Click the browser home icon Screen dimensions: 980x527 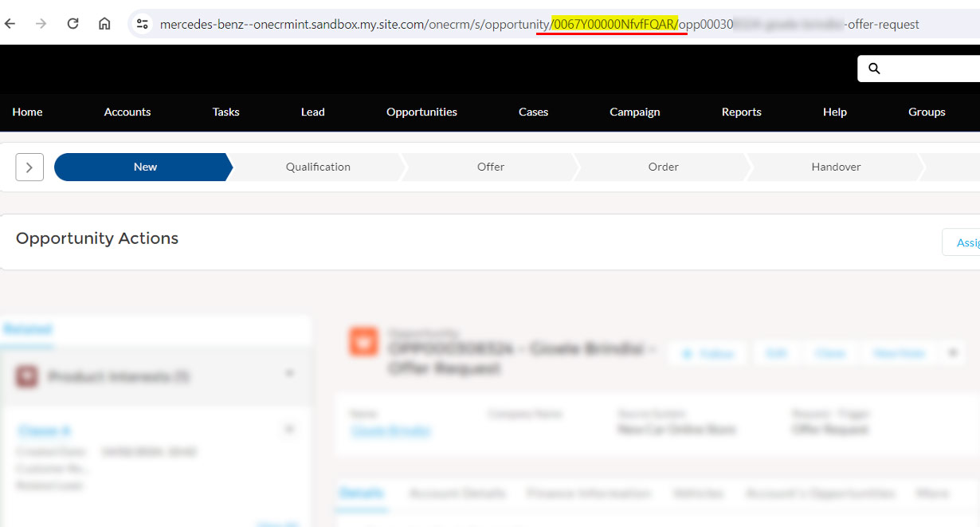[104, 24]
